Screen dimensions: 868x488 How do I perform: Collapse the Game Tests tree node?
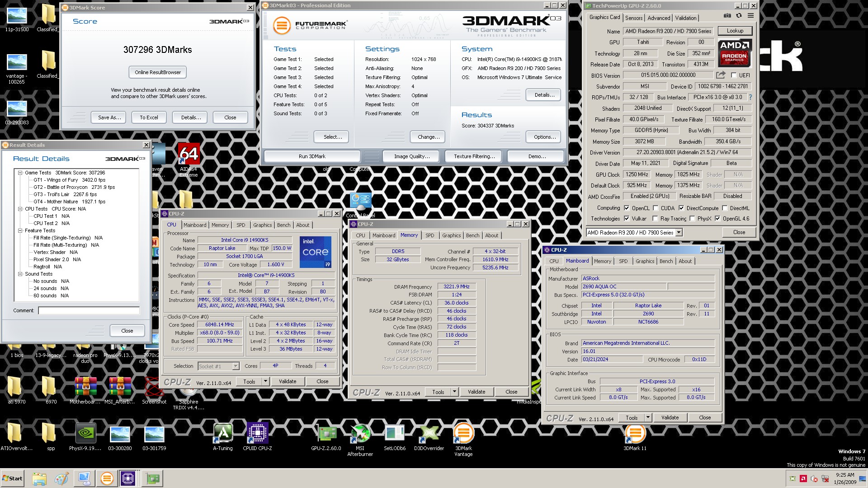(20, 173)
